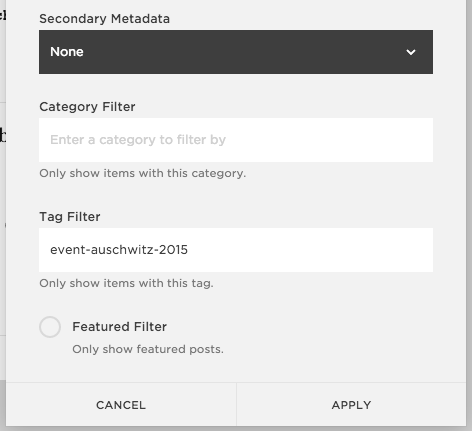Image resolution: width=472 pixels, height=431 pixels.
Task: Click 'Only show items with this category.' hint
Action: coord(143,173)
